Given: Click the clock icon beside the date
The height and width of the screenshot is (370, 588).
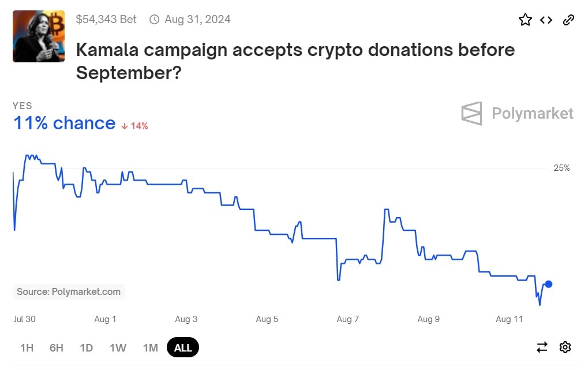Looking at the screenshot, I should click(154, 20).
